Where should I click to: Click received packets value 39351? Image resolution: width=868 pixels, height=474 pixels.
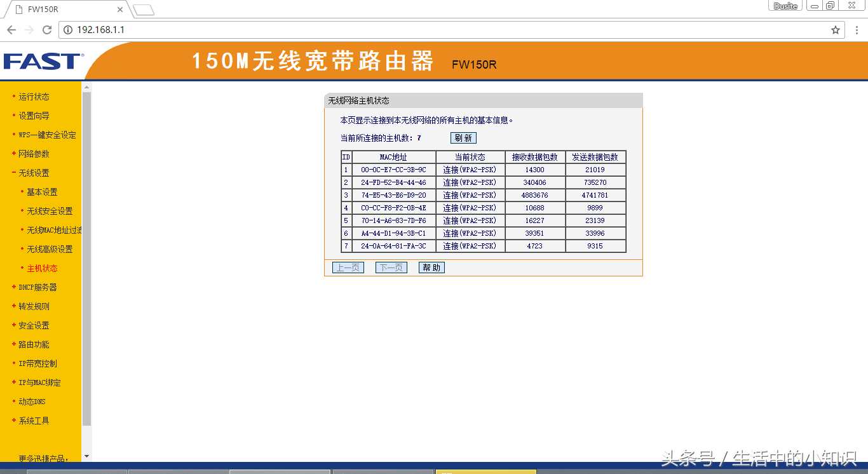534,233
